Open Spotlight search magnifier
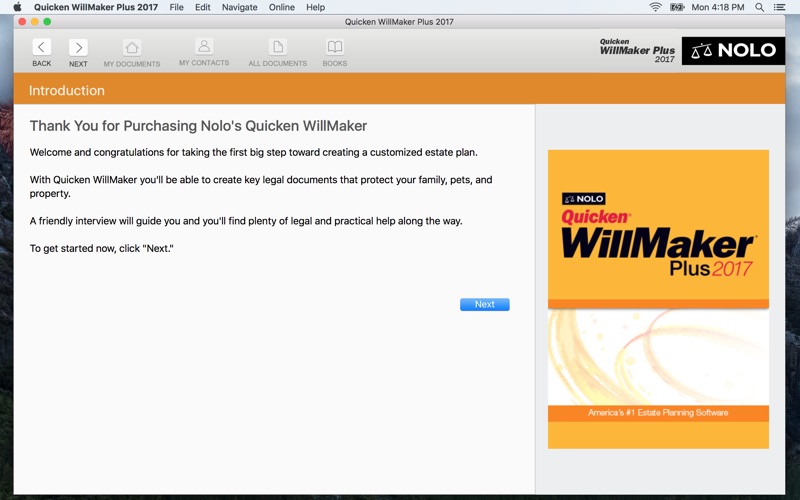The width and height of the screenshot is (800, 500). [x=760, y=7]
